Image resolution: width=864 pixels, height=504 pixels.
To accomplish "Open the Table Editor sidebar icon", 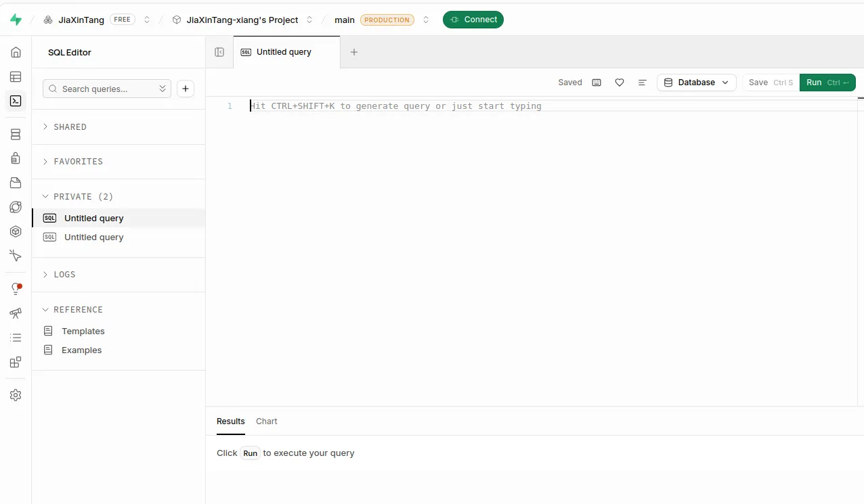I will pyautogui.click(x=16, y=76).
